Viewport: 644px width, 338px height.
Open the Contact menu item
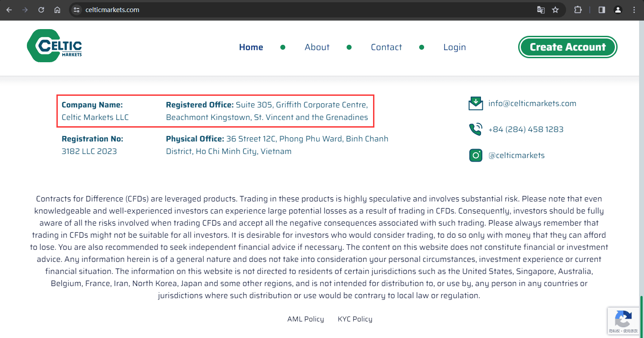(x=386, y=47)
